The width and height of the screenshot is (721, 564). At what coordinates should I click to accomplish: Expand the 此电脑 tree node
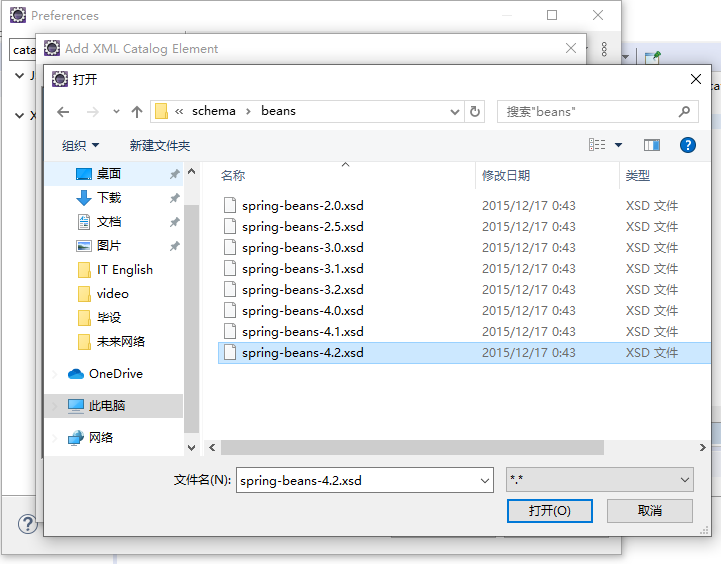tap(56, 405)
